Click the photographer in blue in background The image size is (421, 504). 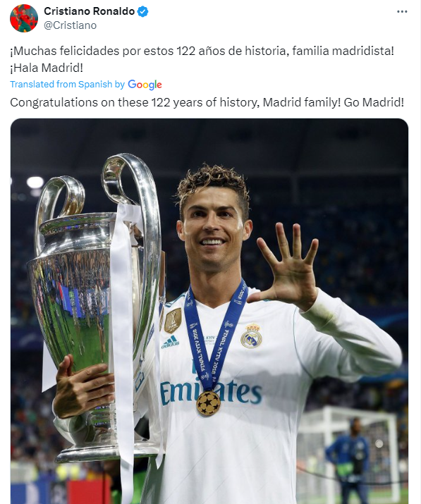coord(348,458)
